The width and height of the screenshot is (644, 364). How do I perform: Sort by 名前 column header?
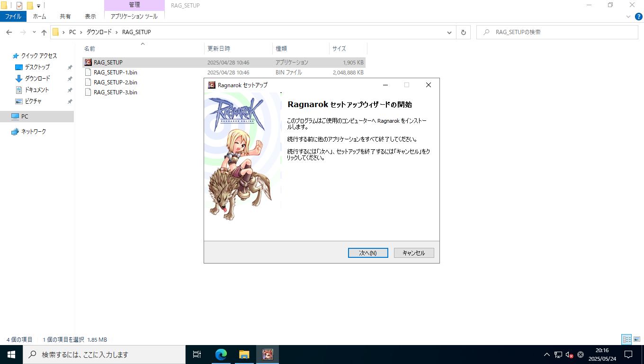143,48
